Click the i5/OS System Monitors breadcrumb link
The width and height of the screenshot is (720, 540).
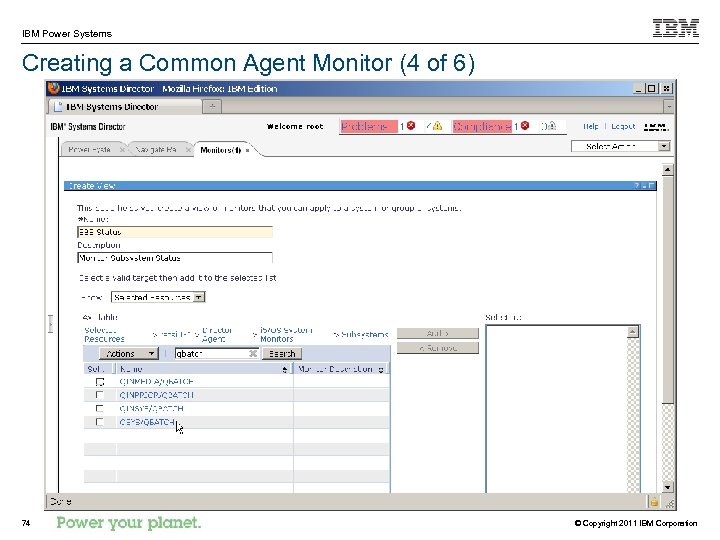(286, 334)
